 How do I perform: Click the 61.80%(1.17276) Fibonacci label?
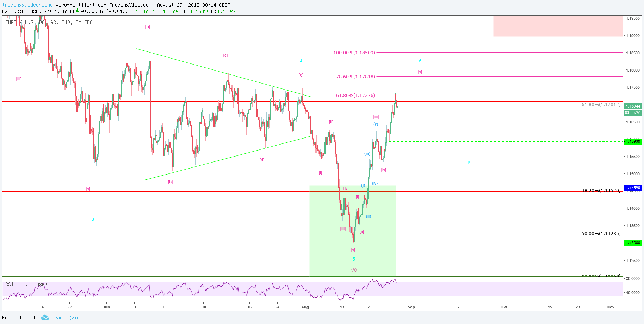[x=355, y=95]
